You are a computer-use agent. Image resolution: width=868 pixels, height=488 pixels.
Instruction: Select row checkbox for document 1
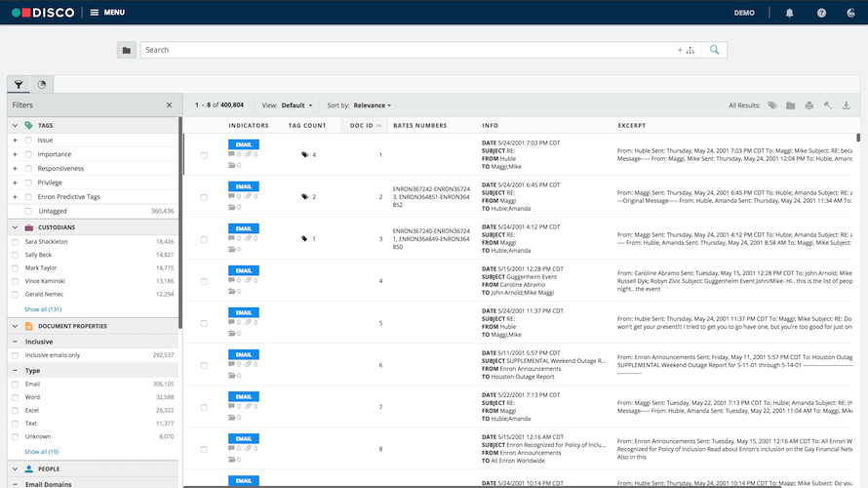tap(204, 155)
